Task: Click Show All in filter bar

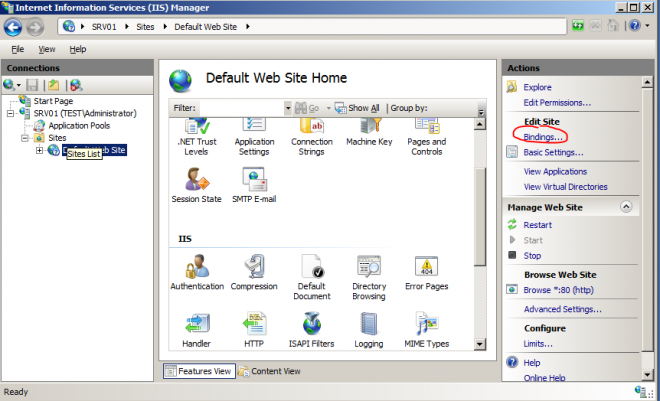Action: tap(357, 108)
